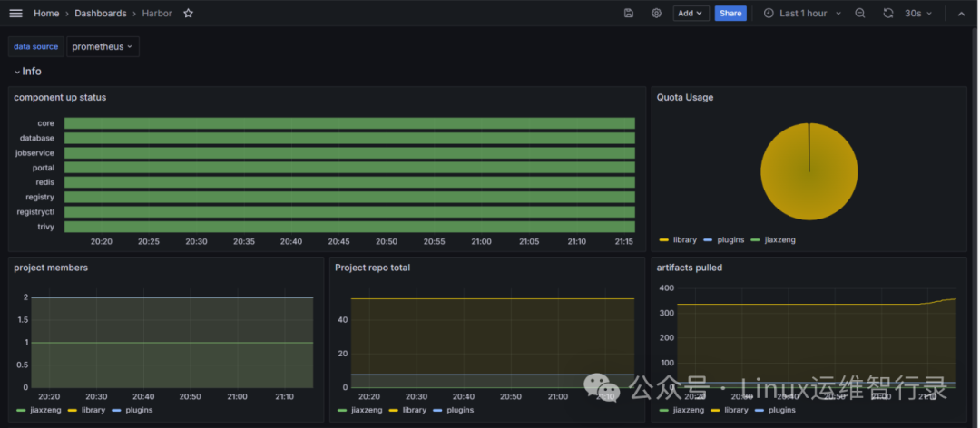Collapse top toolbar with chevron-up icon

click(x=962, y=14)
